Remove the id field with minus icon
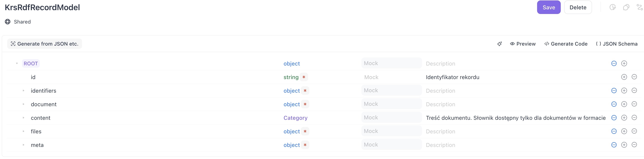The height and width of the screenshot is (159, 644). 634,77
